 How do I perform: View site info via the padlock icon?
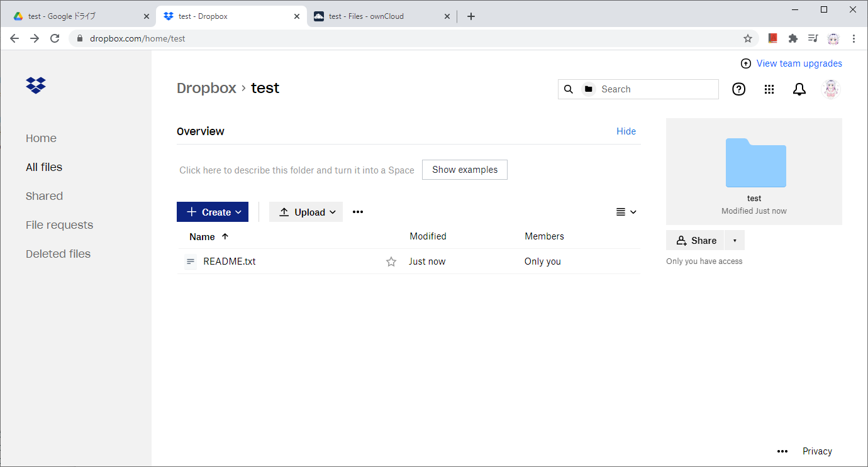pyautogui.click(x=80, y=38)
